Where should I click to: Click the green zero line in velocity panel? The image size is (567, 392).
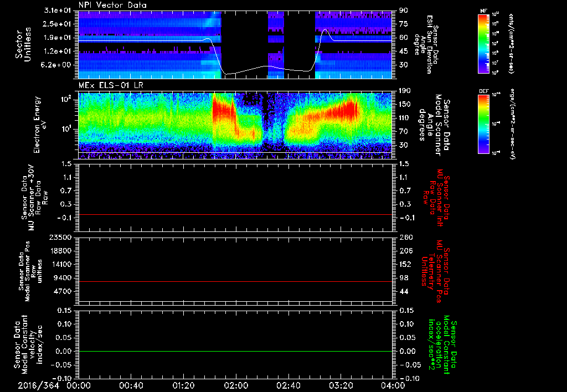click(x=235, y=351)
